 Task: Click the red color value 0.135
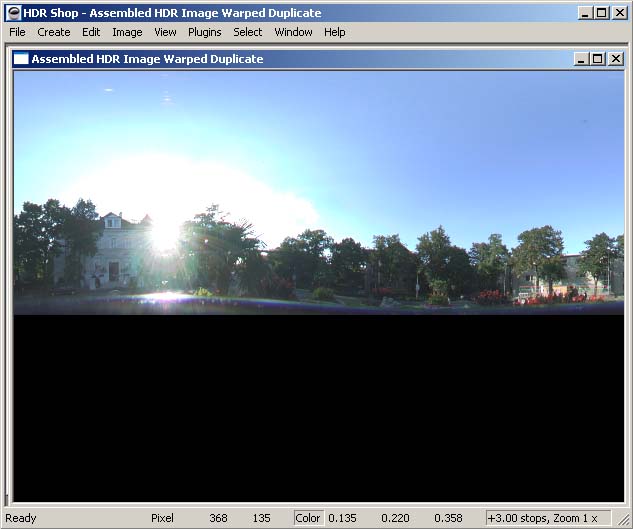(x=342, y=518)
